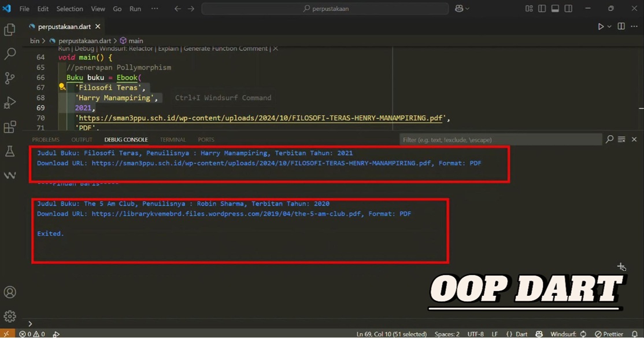The image size is (644, 338).
Task: Open the remote window status icon
Action: coord(6,333)
